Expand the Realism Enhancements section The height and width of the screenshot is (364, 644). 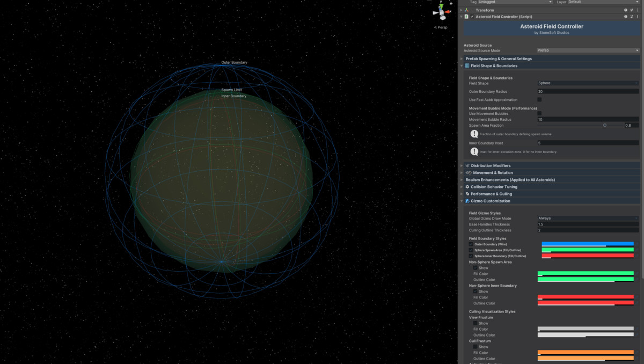click(462, 180)
